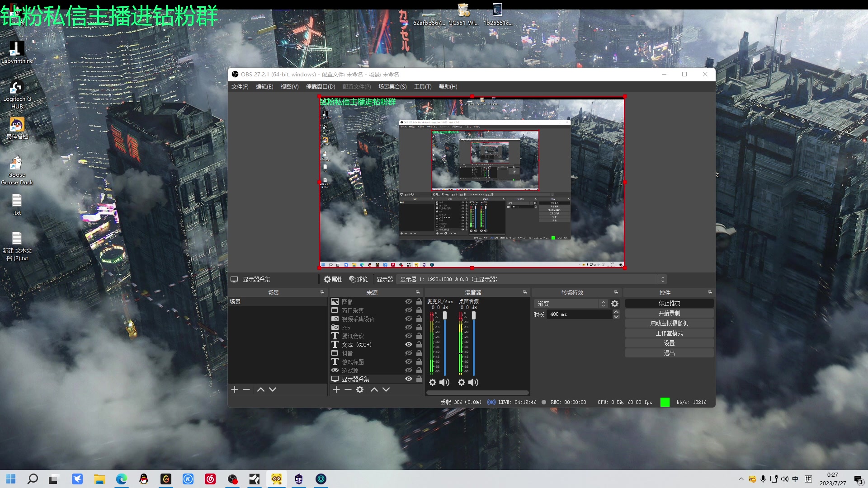Open transition properties gear icon
The image size is (868, 488).
click(615, 304)
